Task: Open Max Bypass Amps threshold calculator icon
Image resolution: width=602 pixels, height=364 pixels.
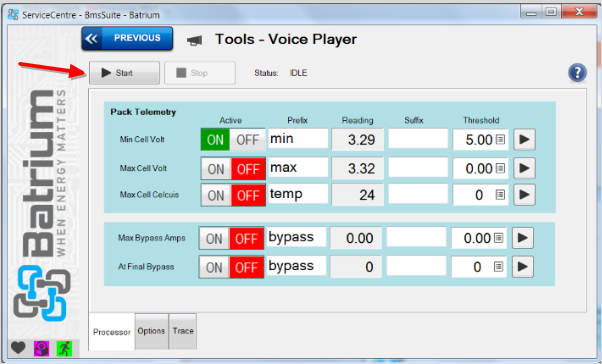Action: tap(498, 238)
